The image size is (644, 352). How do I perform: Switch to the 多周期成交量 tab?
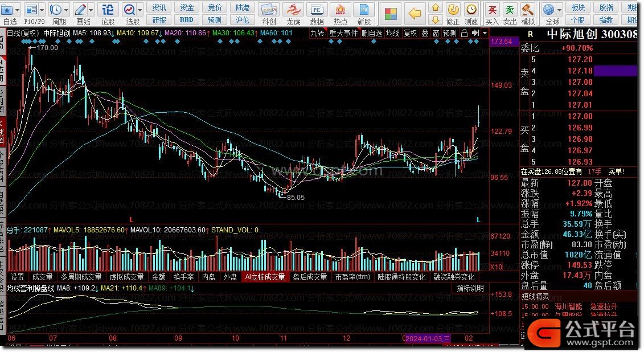click(x=81, y=277)
